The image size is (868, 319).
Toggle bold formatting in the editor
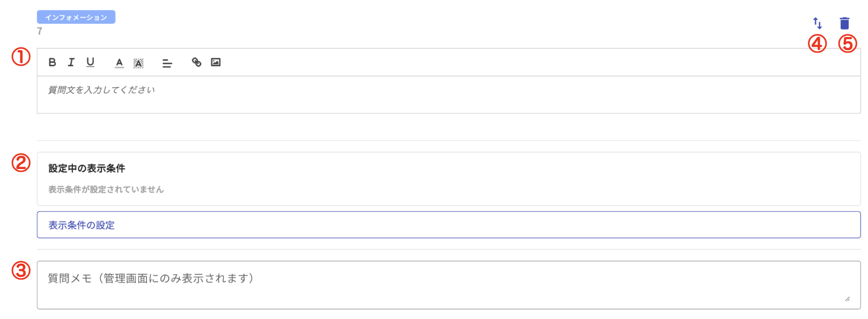coord(52,62)
